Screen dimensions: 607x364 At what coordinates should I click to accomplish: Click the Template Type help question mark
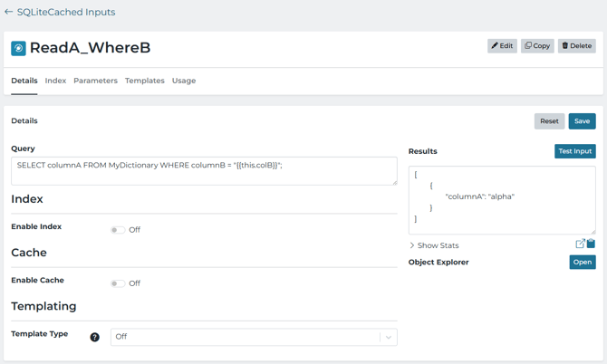tap(94, 337)
